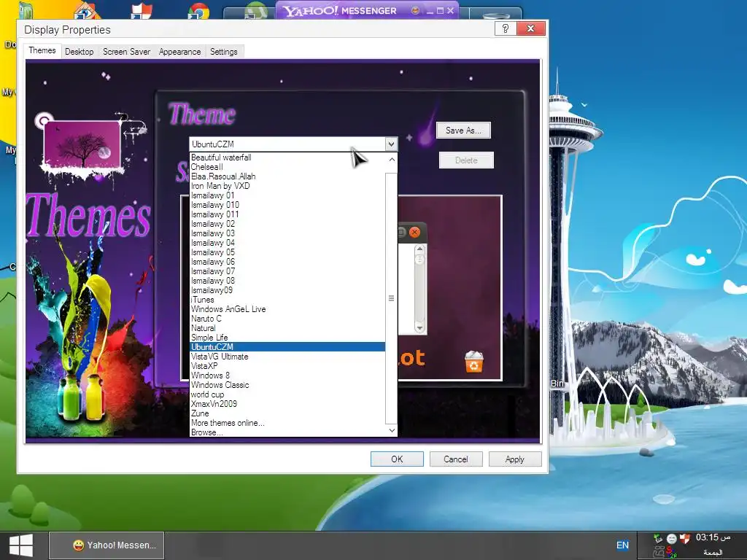Select 'ChelseaII' theme from list
The width and height of the screenshot is (747, 560).
287,167
